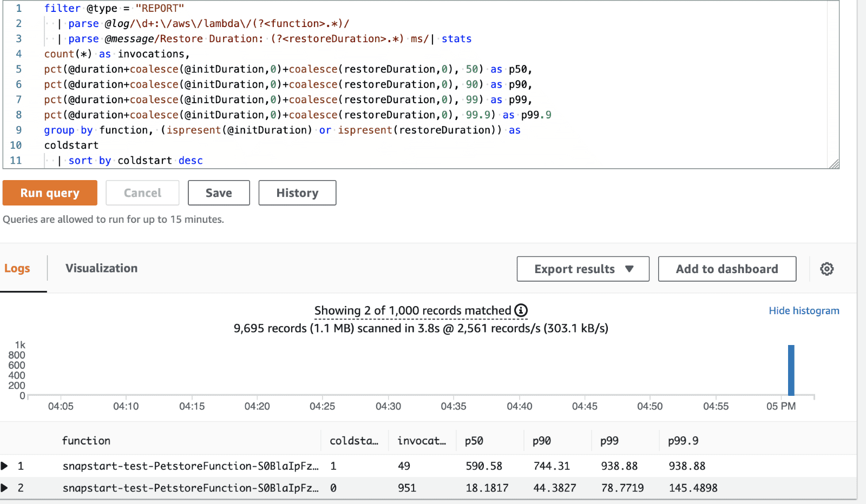Switch to Visualization tab
This screenshot has height=504, width=866.
coord(101,268)
